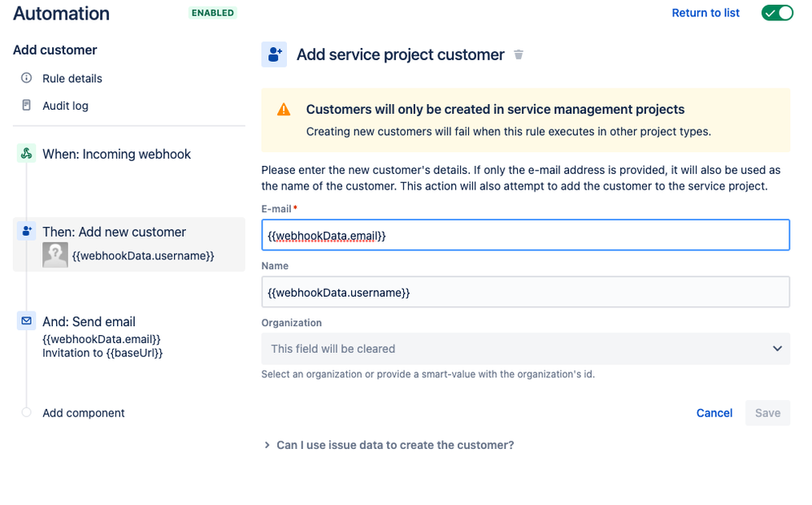Click the E-mail input field
This screenshot has height=505, width=812.
click(x=525, y=234)
